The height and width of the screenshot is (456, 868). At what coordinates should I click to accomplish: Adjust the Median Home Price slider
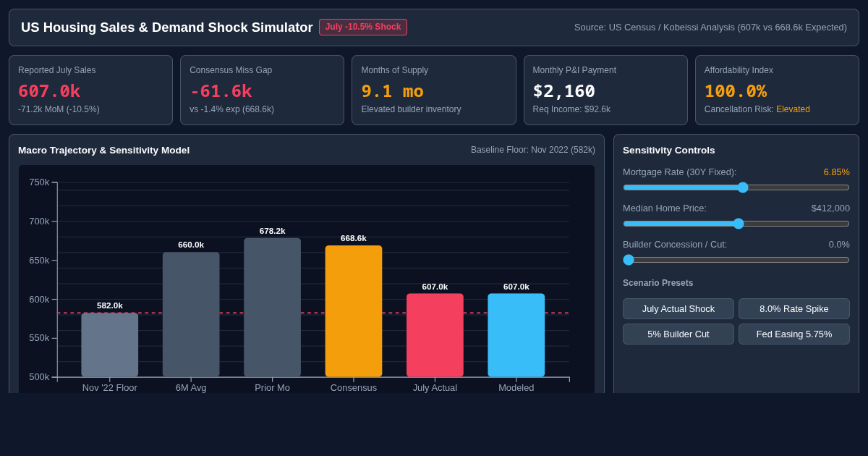click(736, 224)
